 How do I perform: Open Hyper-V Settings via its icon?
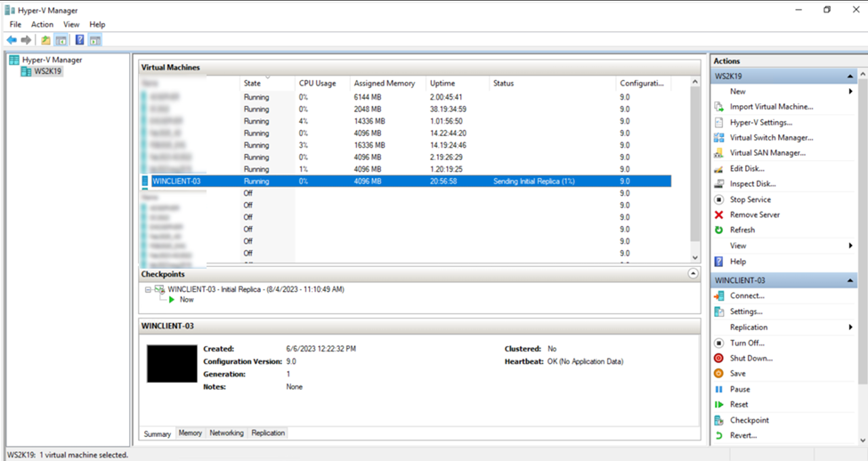coord(718,122)
